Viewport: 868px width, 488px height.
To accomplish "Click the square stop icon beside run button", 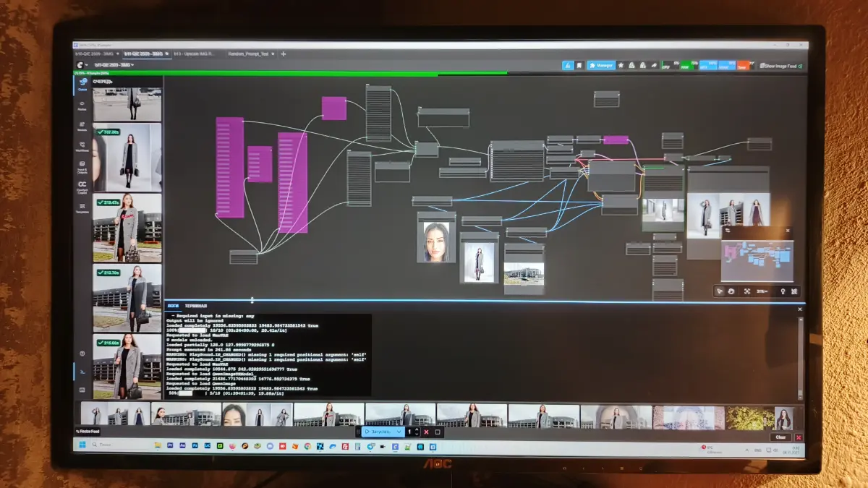I will coord(438,432).
